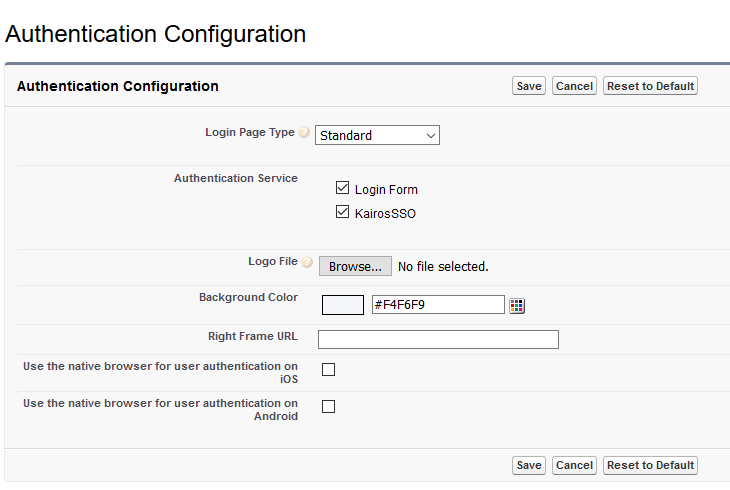Click the #F4F6F9 color hex field
This screenshot has width=730, height=490.
pyautogui.click(x=437, y=305)
